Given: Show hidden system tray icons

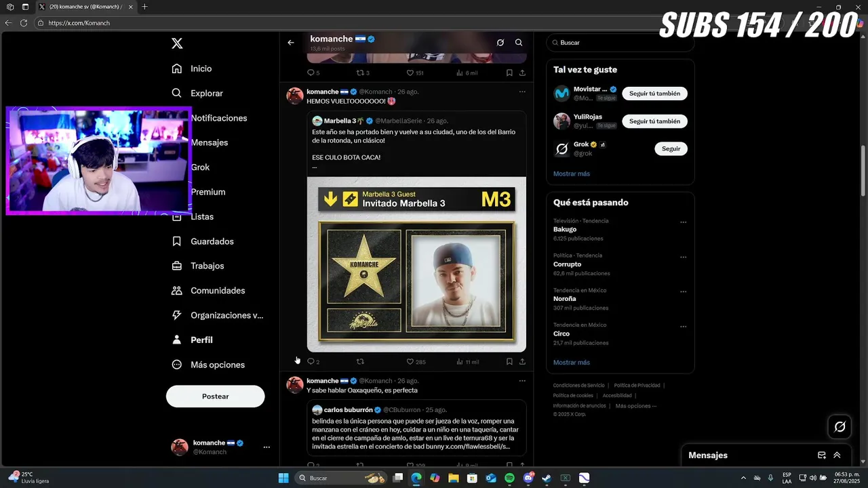Looking at the screenshot, I should (x=744, y=478).
